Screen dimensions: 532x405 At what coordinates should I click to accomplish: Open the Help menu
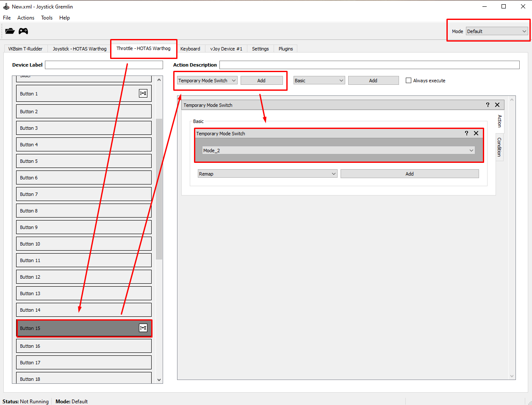(64, 18)
